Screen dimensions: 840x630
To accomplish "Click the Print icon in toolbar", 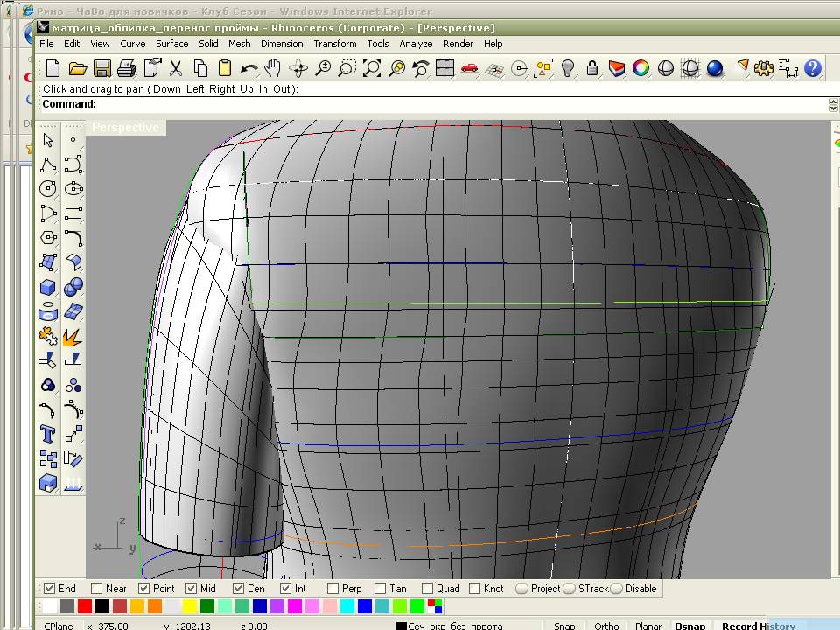I will tap(127, 68).
